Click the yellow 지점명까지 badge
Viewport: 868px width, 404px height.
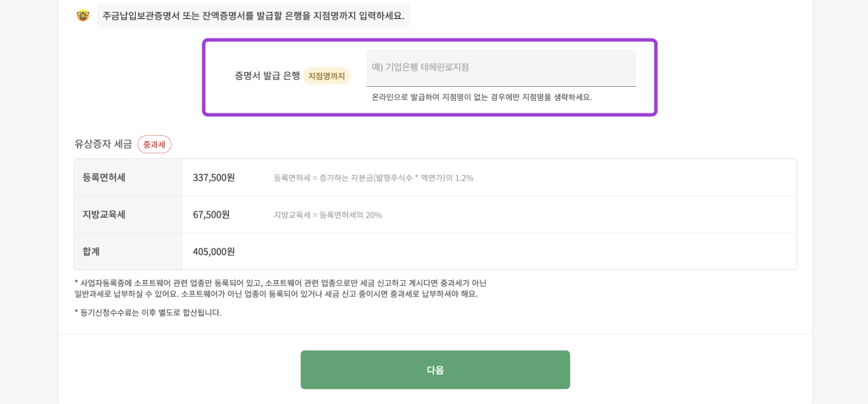point(326,76)
